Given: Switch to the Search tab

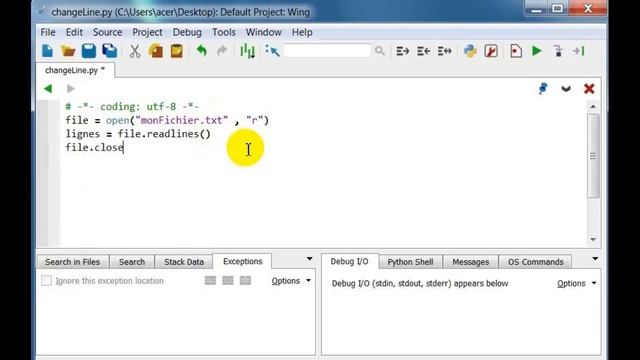Looking at the screenshot, I should coord(132,262).
